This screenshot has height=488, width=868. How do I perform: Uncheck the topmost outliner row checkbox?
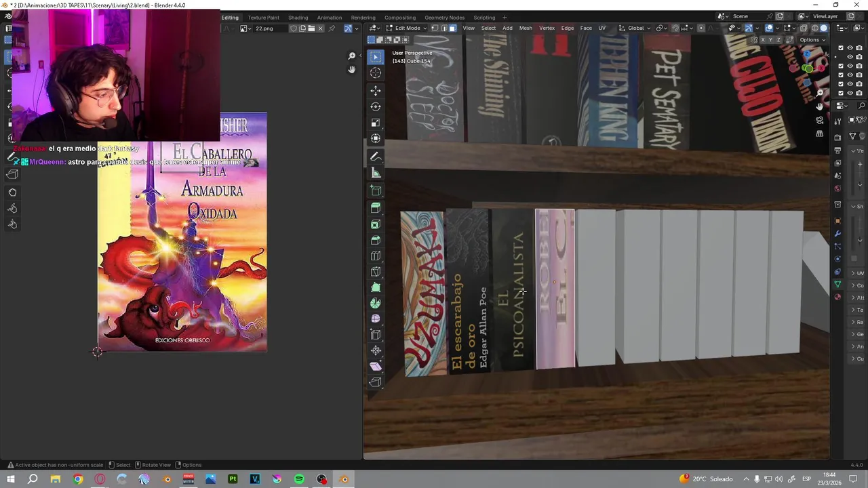point(841,48)
